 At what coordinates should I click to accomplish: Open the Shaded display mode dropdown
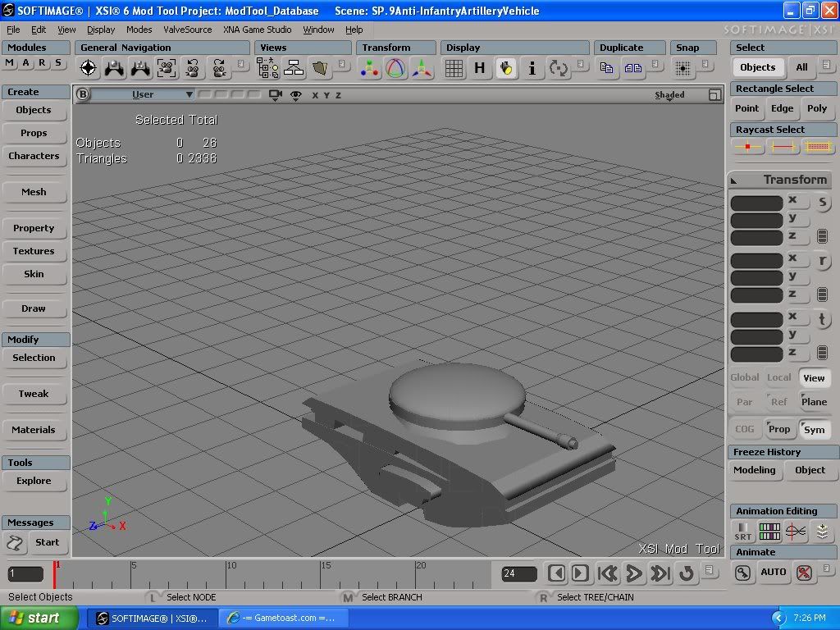pyautogui.click(x=669, y=95)
